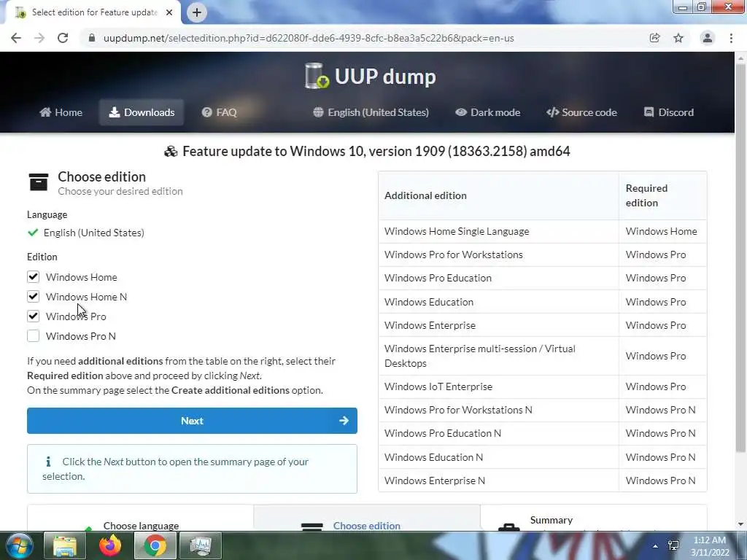Open the system monitor taskbar icon
The width and height of the screenshot is (747, 560).
[x=201, y=545]
